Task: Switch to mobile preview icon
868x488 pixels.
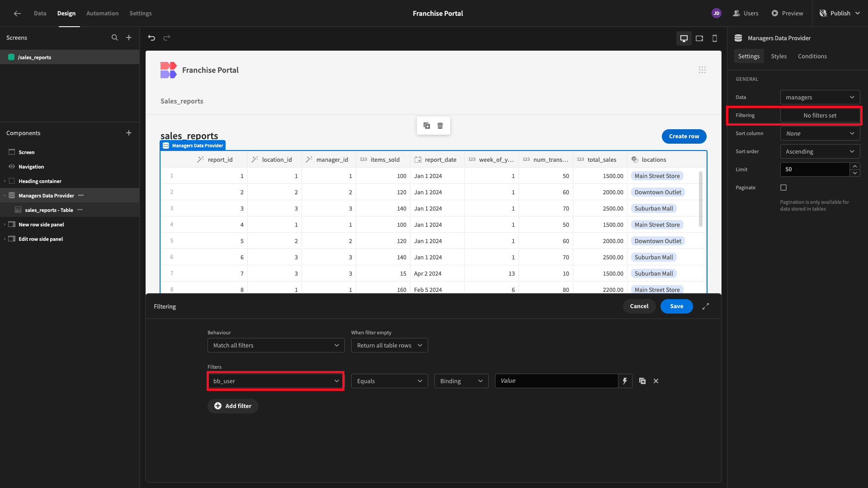Action: coord(715,38)
